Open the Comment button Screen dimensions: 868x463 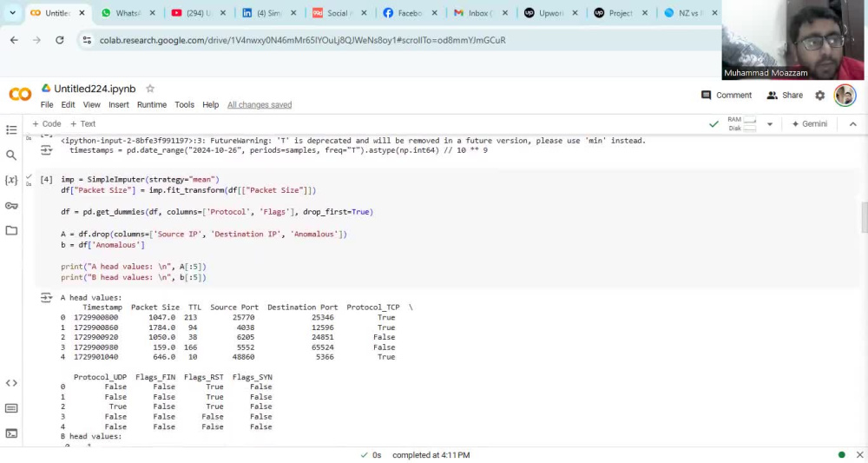click(727, 96)
